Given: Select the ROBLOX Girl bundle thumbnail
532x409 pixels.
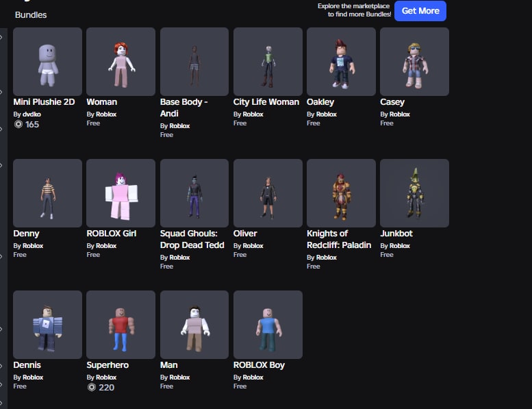Looking at the screenshot, I should (x=121, y=193).
